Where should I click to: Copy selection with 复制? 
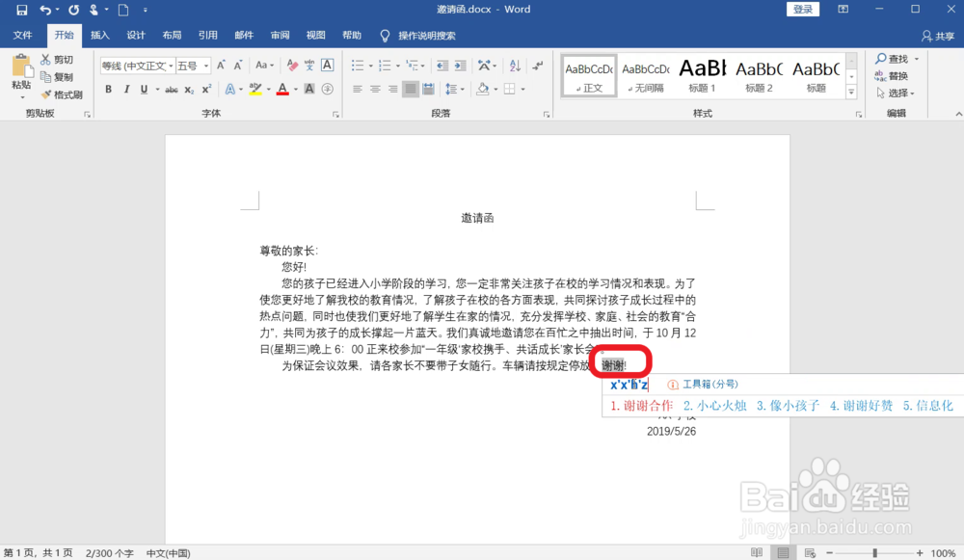[x=57, y=77]
